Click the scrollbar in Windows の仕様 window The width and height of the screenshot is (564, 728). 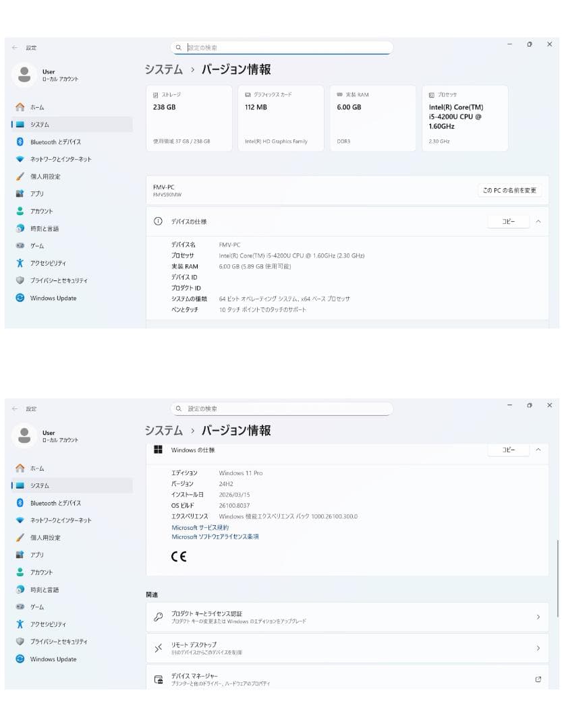click(557, 578)
